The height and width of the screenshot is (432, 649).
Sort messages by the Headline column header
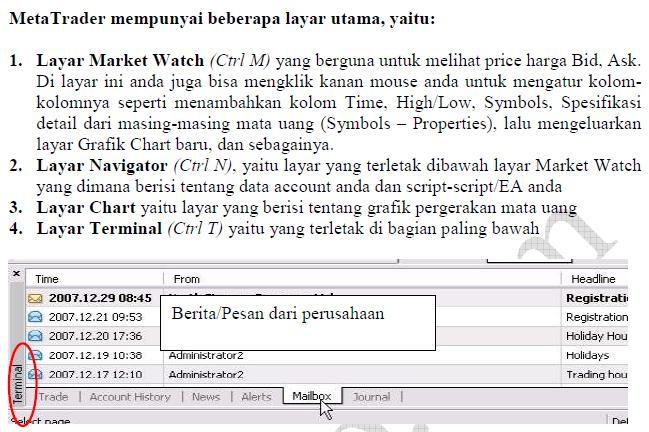point(593,279)
